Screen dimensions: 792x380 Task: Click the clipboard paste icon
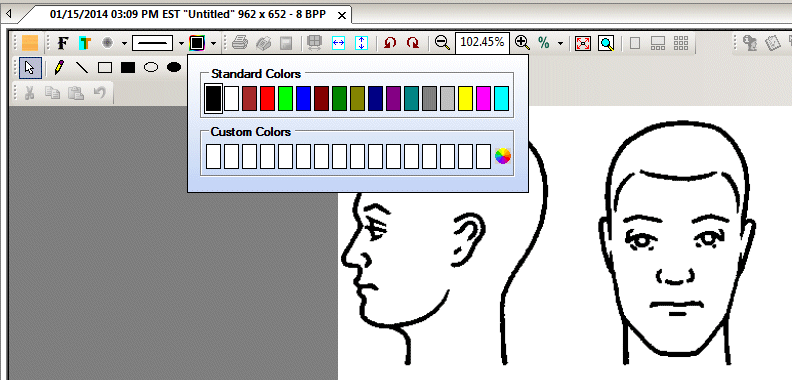76,92
